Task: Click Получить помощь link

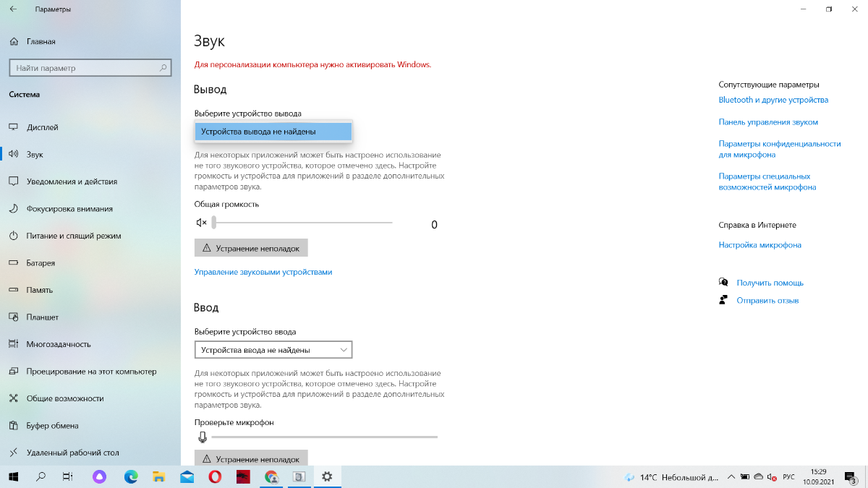Action: [770, 283]
